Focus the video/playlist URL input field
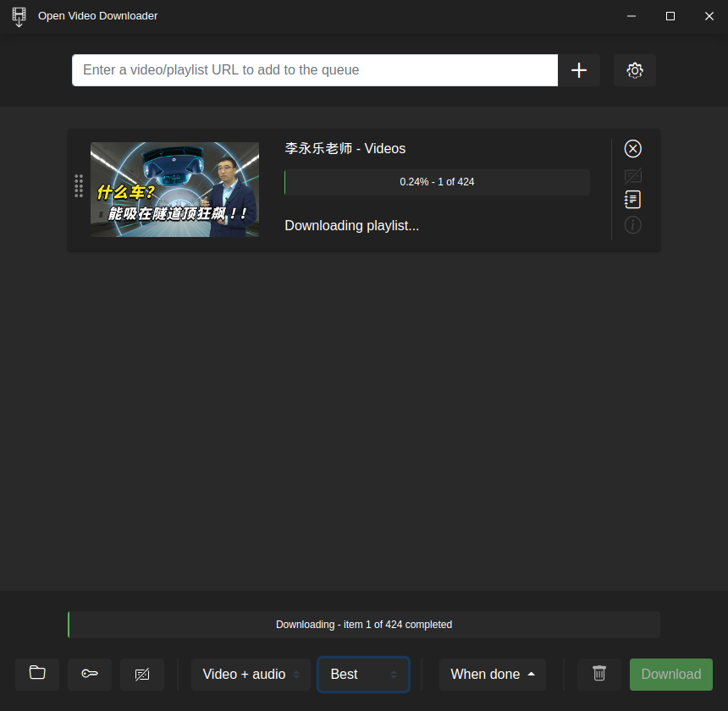 coord(315,70)
